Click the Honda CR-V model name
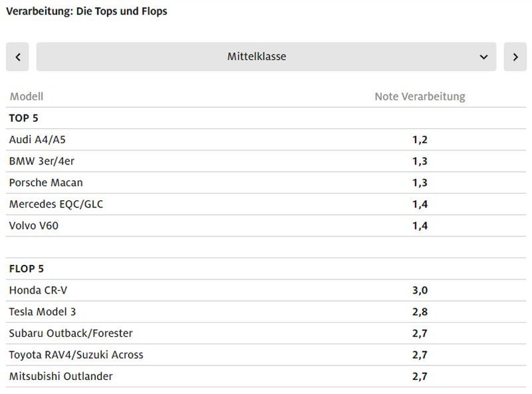 [x=38, y=290]
